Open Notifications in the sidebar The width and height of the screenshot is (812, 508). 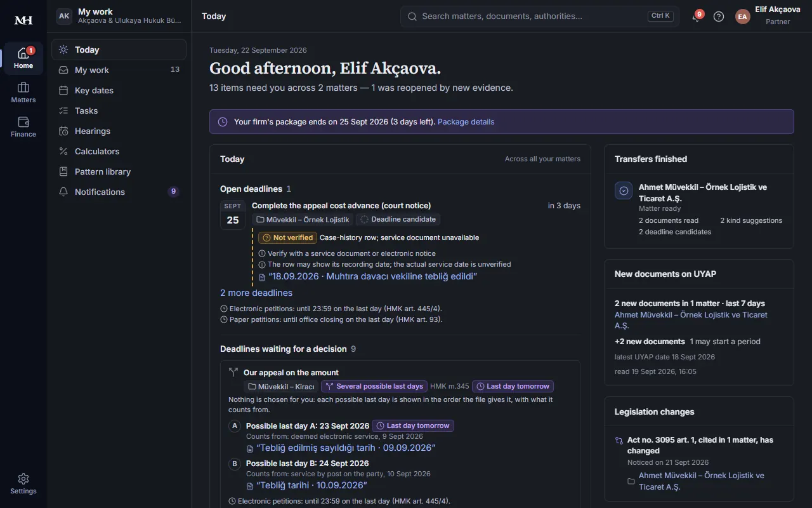click(119, 192)
